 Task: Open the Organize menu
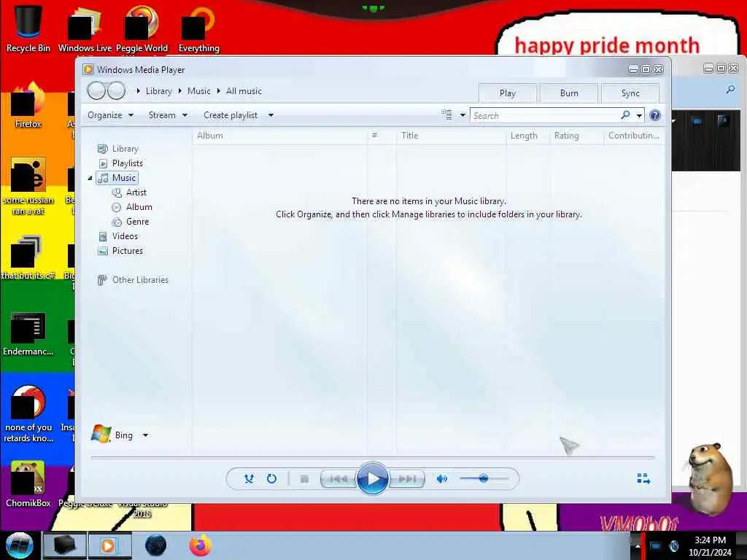coord(110,115)
